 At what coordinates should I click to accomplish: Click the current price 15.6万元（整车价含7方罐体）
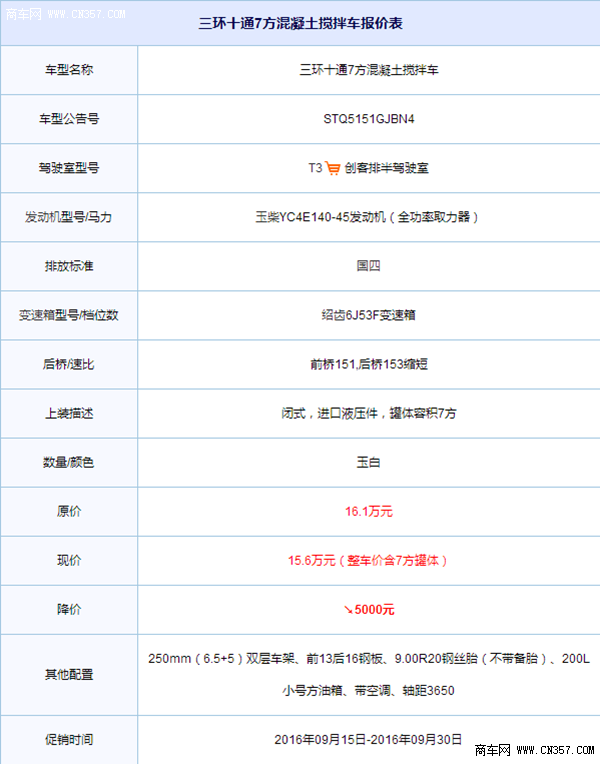(x=368, y=561)
